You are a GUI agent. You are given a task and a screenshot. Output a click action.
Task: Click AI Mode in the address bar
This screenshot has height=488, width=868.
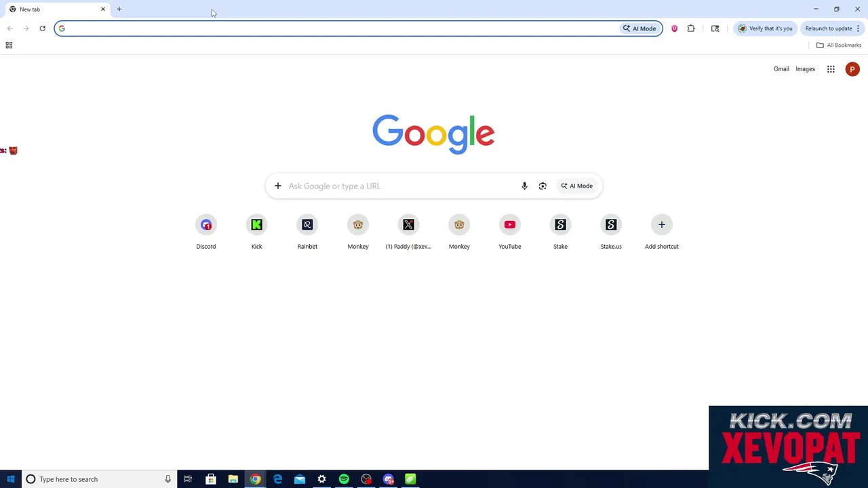point(640,28)
